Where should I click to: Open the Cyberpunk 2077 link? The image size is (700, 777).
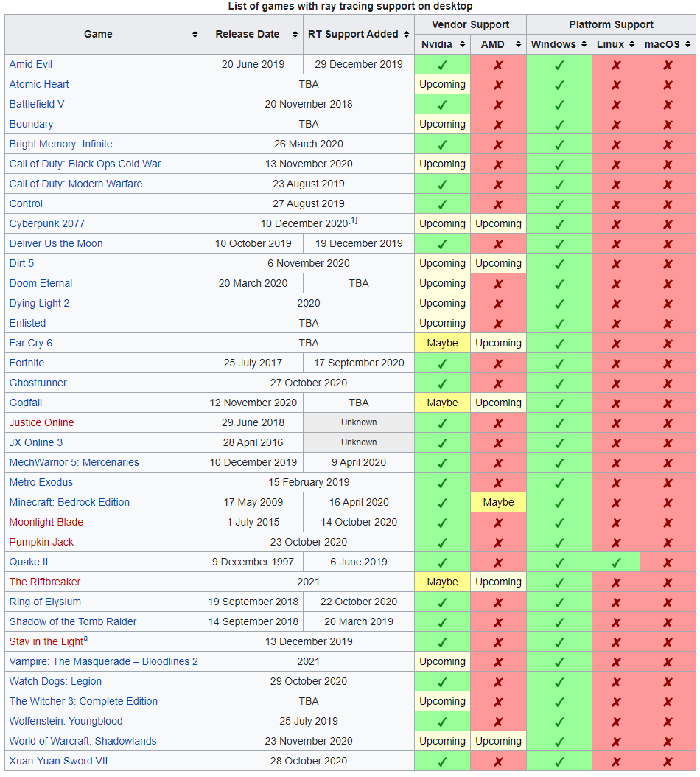tap(47, 223)
